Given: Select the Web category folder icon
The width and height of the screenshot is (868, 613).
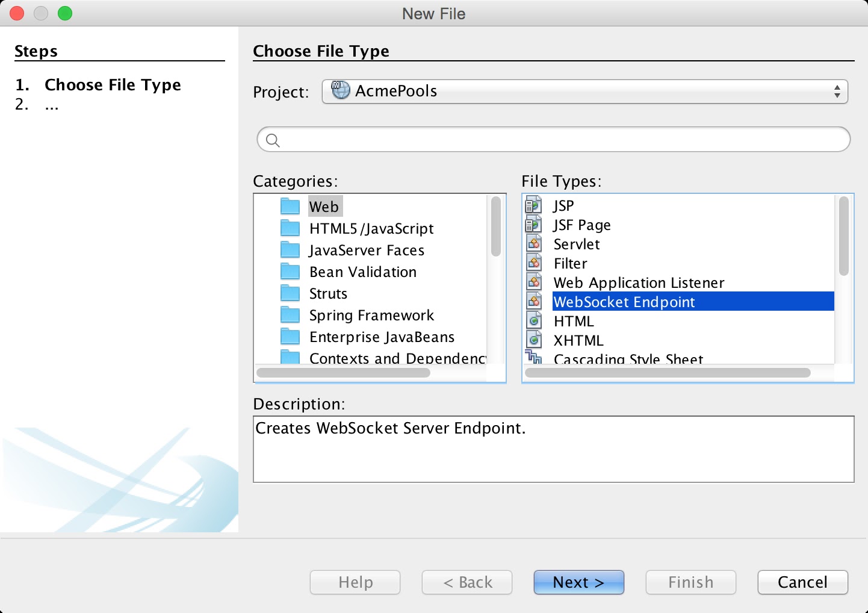Looking at the screenshot, I should click(x=290, y=207).
